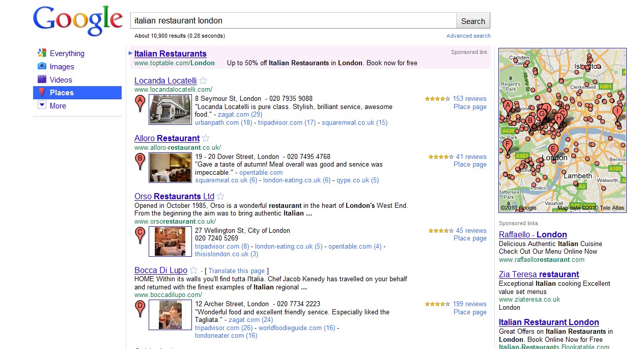Click the Search button

pyautogui.click(x=473, y=21)
